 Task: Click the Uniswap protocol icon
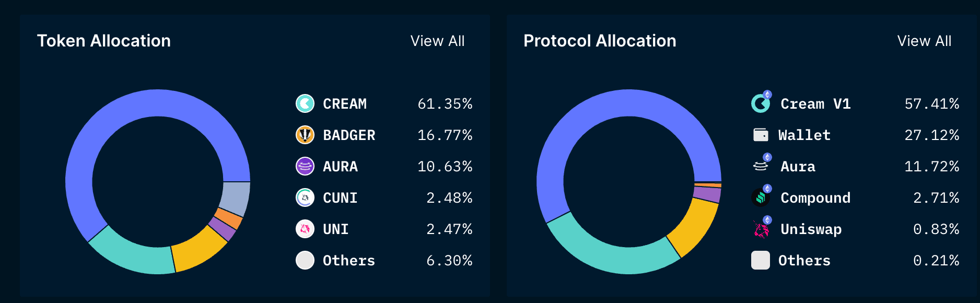click(x=762, y=229)
